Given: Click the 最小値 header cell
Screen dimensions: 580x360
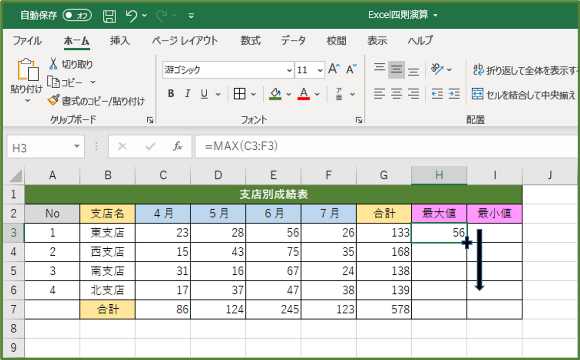Looking at the screenshot, I should tap(494, 213).
